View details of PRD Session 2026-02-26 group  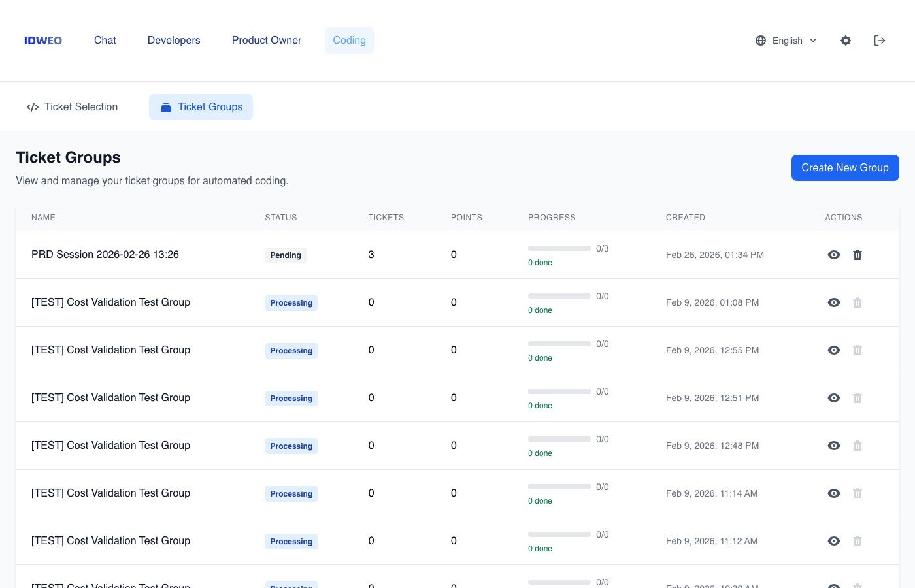point(834,255)
